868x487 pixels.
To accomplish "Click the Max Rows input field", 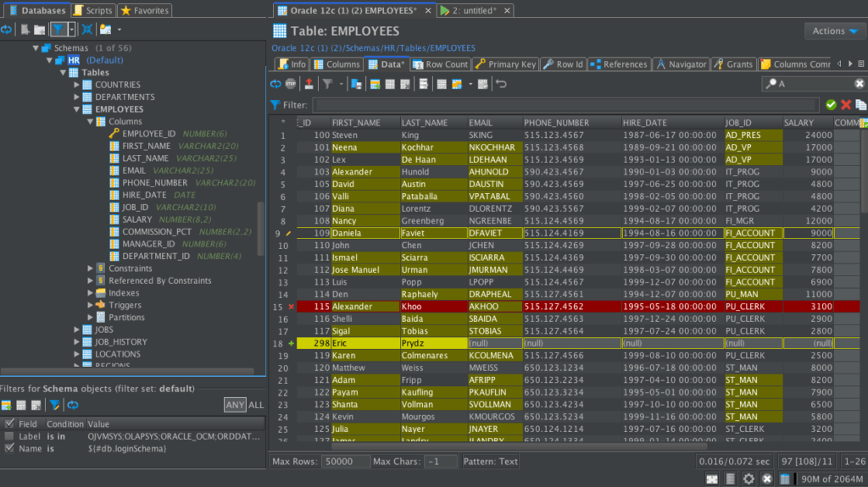I will pos(346,461).
